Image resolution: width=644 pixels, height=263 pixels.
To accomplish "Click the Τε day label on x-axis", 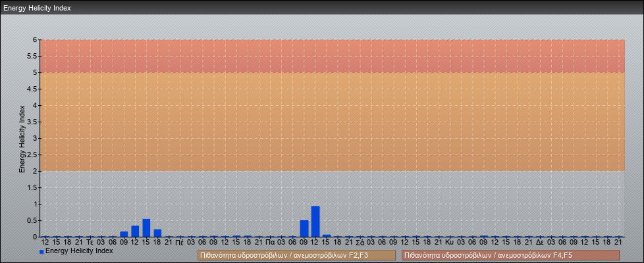I will [90, 243].
